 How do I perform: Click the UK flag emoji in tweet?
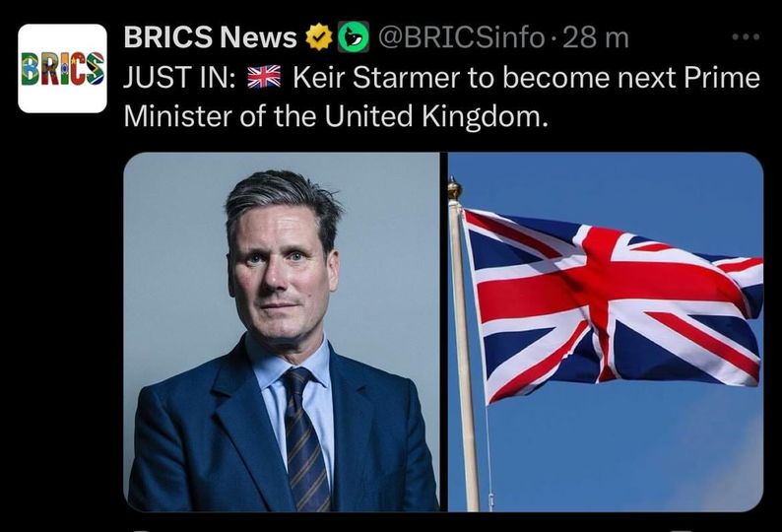tap(264, 77)
